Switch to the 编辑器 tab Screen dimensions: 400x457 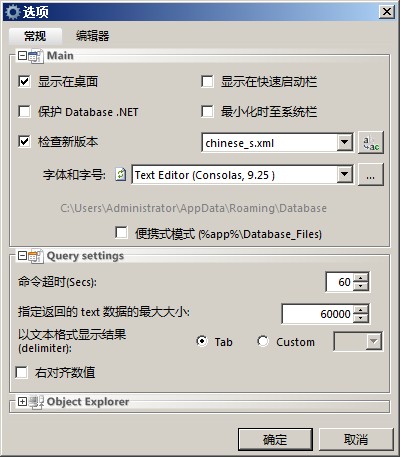coord(92,36)
